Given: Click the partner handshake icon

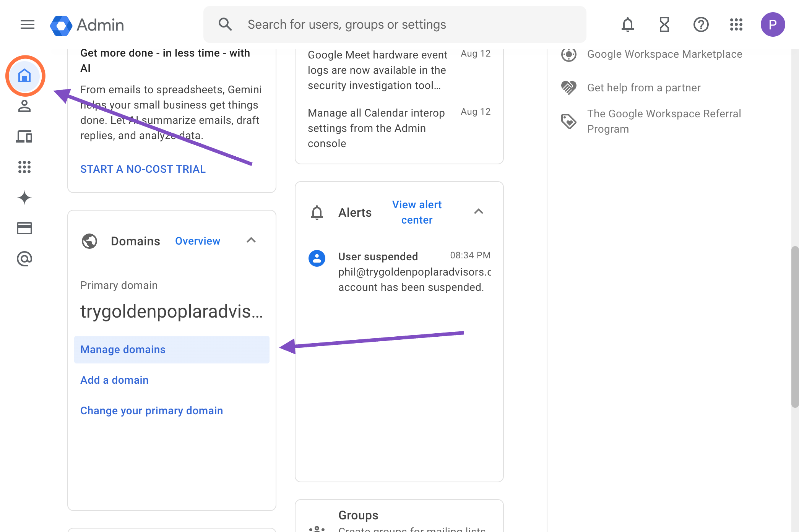Looking at the screenshot, I should [568, 88].
